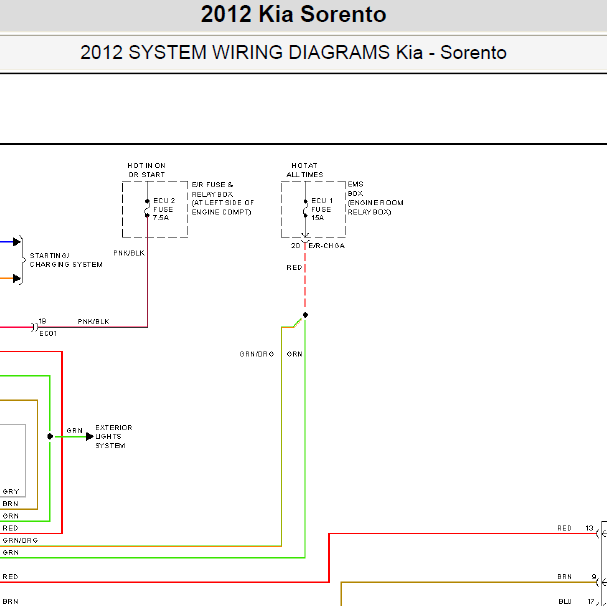The height and width of the screenshot is (606, 607).
Task: Click the "ECU 1 FUSE 15A" text
Action: coord(322,209)
